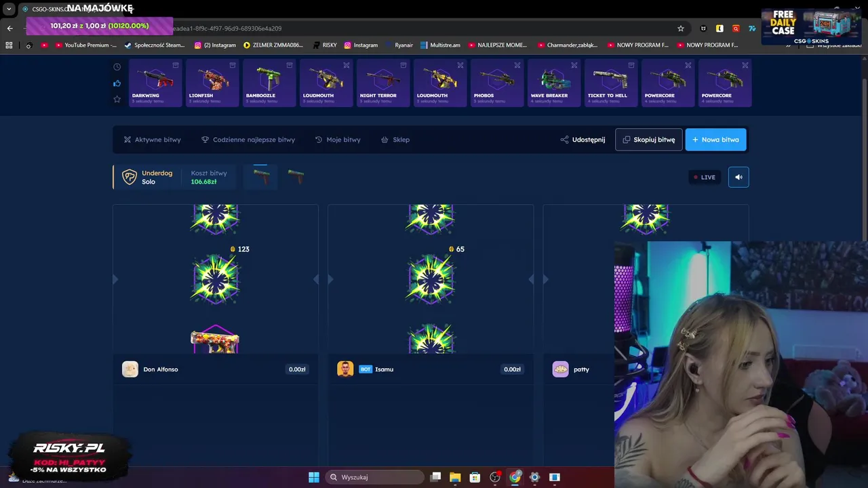Bookmark this page with the star icon
The image size is (868, 488).
(x=681, y=28)
